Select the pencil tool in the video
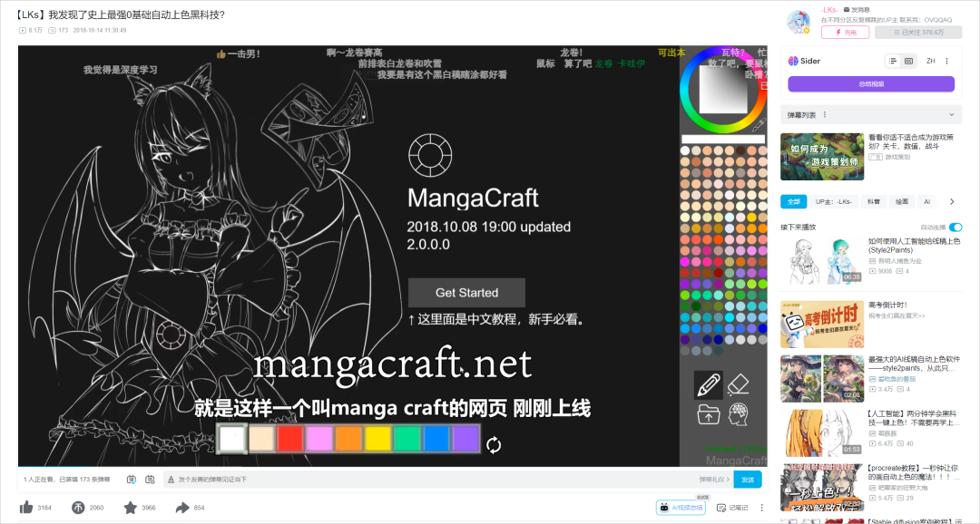980x524 pixels. (708, 384)
